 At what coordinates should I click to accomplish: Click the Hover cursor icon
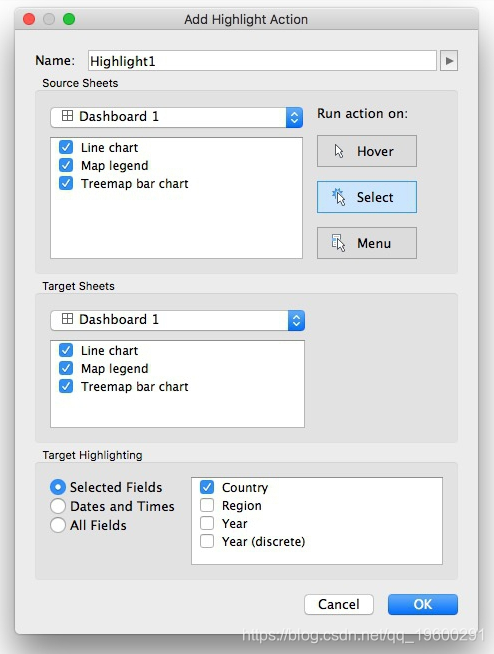[x=339, y=151]
